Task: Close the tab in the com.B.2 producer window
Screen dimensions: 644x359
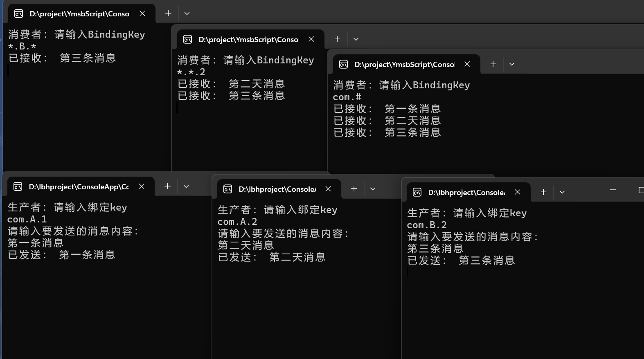Action: [x=518, y=192]
